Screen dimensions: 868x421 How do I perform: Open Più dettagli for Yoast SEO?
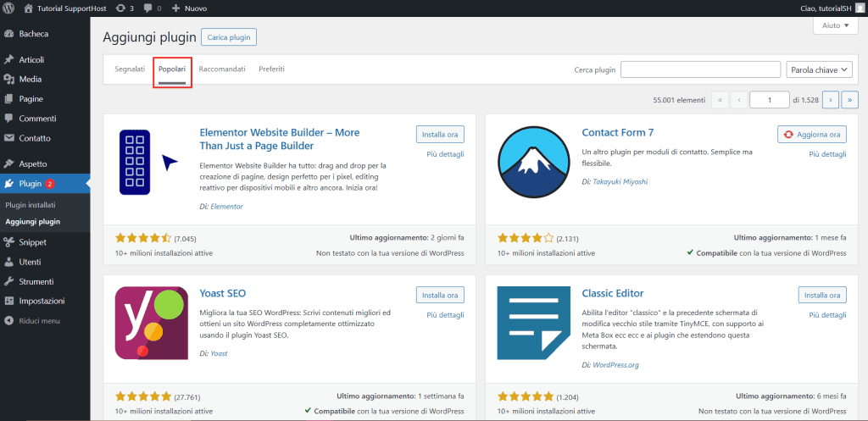point(446,315)
